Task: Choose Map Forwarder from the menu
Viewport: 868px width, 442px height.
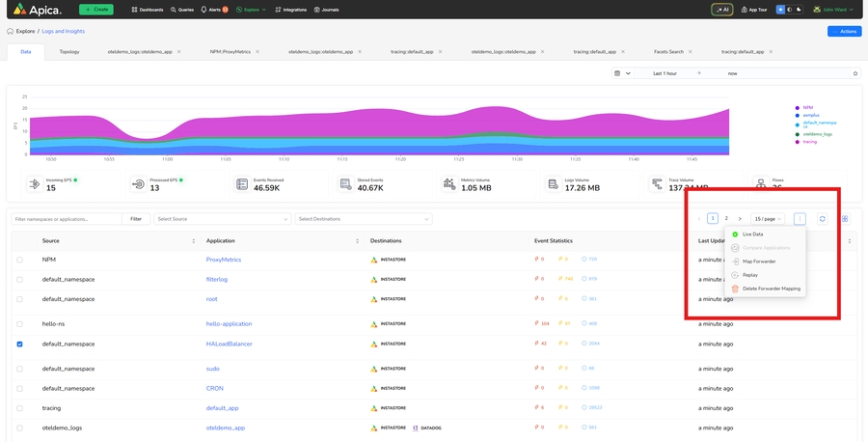Action: click(x=758, y=262)
